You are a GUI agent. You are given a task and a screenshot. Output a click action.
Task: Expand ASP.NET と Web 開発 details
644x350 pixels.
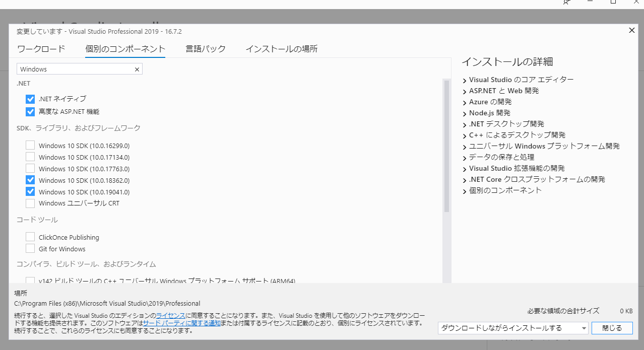coord(465,91)
